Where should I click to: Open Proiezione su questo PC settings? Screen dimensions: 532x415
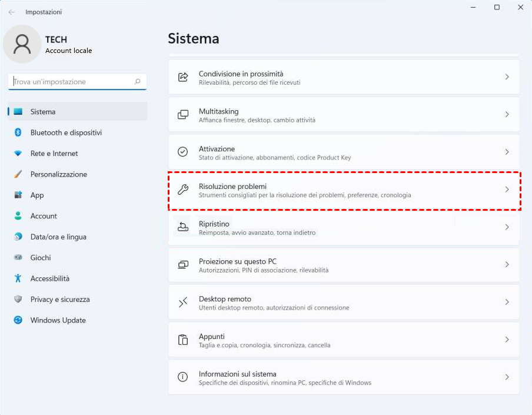344,265
